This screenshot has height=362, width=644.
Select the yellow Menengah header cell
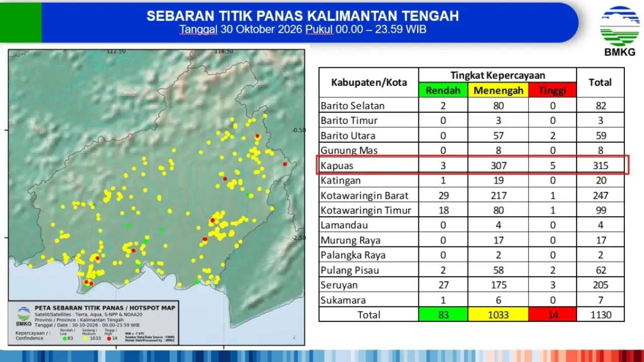click(x=498, y=90)
